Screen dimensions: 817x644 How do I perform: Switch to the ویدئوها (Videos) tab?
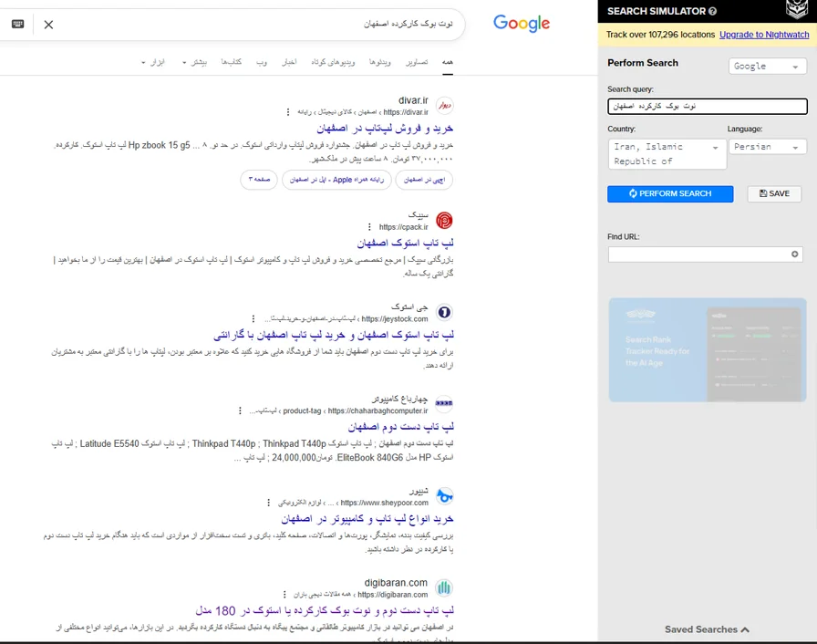380,62
